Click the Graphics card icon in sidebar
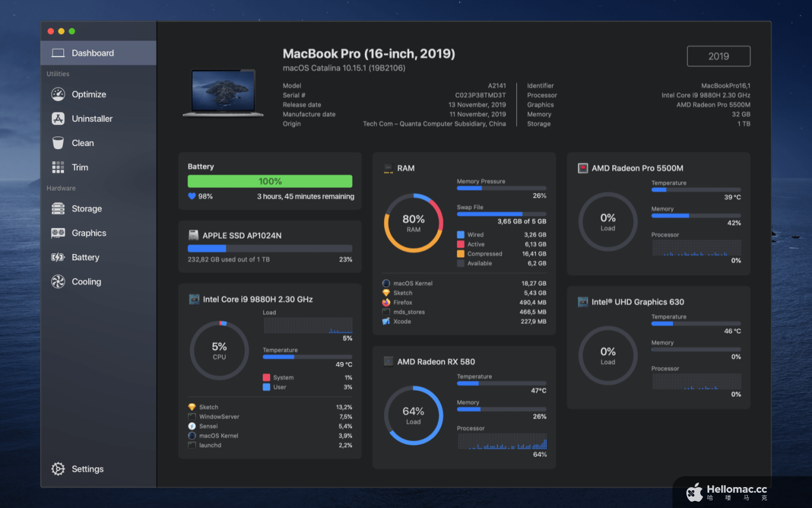This screenshot has height=508, width=812. click(58, 233)
